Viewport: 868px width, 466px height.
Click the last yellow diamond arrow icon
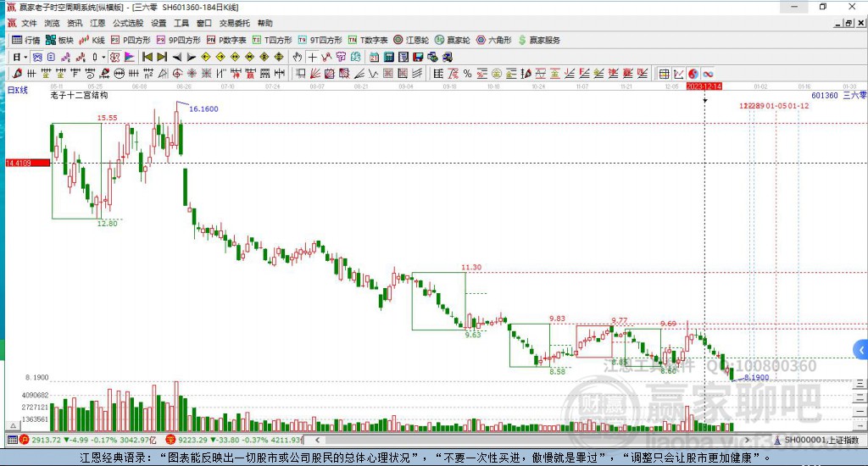coord(279,57)
